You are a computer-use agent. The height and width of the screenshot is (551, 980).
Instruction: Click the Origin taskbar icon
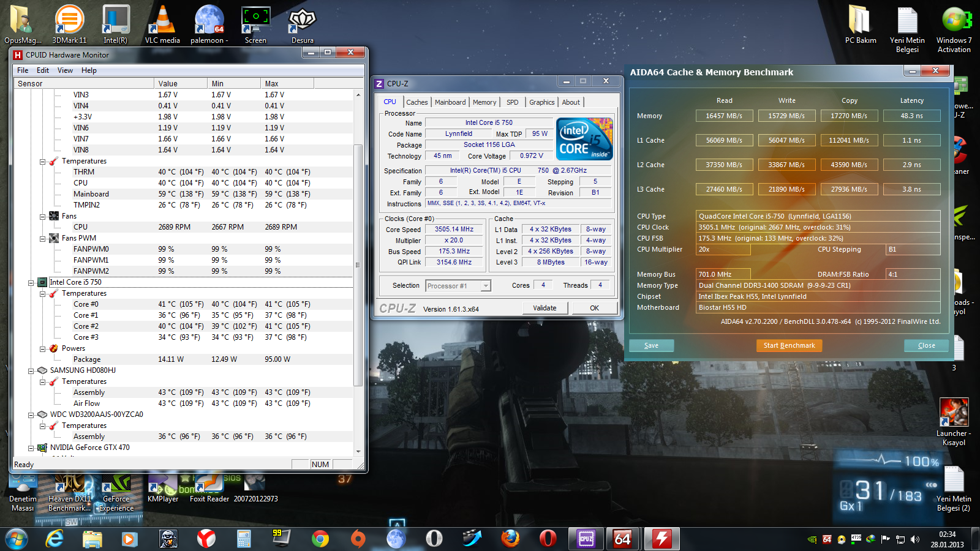(x=358, y=539)
